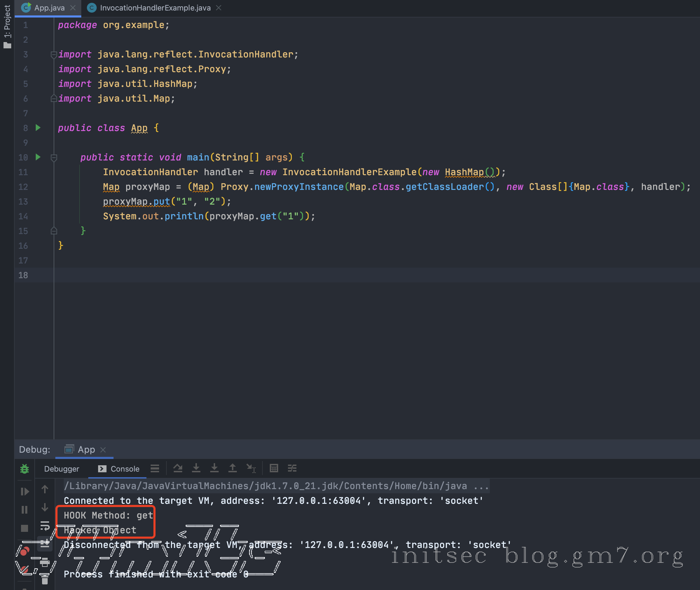Click the Trace Current Stream Chain icon
This screenshot has height=590, width=700.
click(x=292, y=468)
